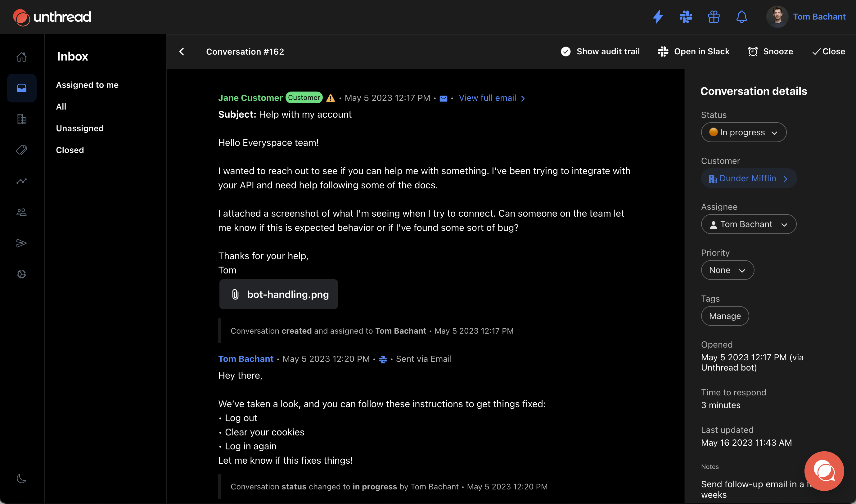
Task: Select All inbox filter
Action: tap(61, 107)
